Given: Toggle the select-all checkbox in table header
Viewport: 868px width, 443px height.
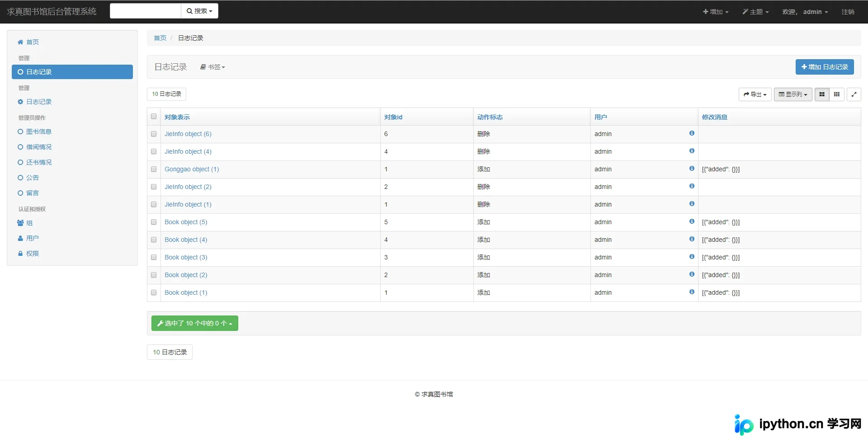Looking at the screenshot, I should pos(154,116).
